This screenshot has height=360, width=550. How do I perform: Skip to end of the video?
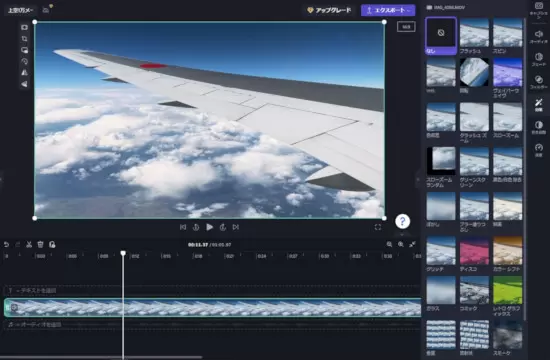click(236, 227)
